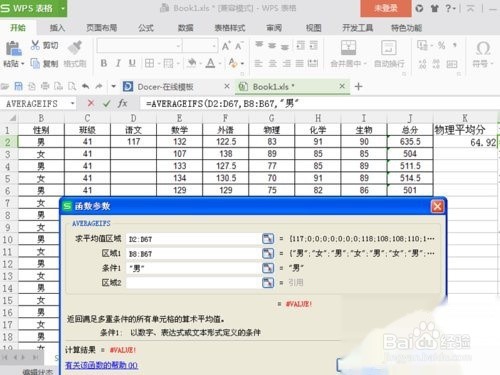This screenshot has height=375, width=500.
Task: Expand the Merge and Center dropdown
Action: pos(365,63)
